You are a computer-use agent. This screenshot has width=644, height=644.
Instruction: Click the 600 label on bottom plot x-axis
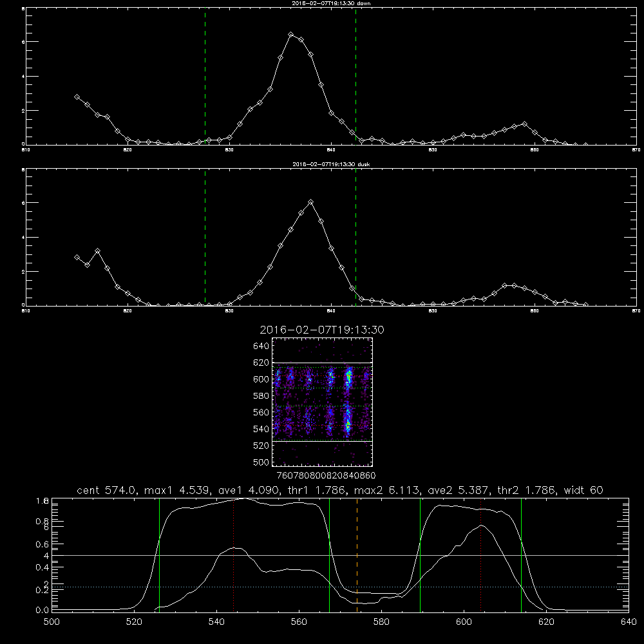(464, 622)
